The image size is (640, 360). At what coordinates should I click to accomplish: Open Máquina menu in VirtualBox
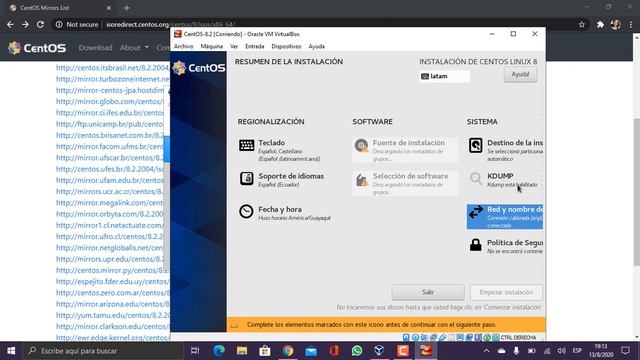[x=211, y=47]
